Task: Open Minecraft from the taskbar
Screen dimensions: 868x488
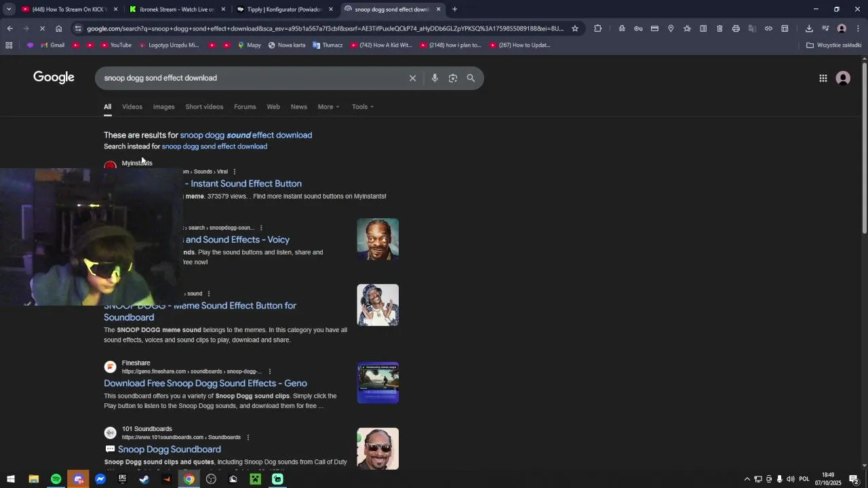Action: tap(255, 479)
